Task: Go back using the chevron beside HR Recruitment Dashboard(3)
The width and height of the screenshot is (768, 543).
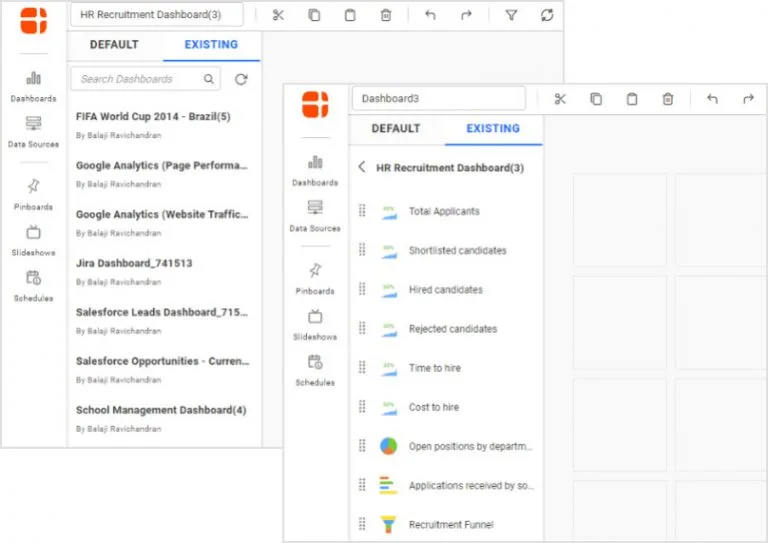Action: pyautogui.click(x=362, y=168)
